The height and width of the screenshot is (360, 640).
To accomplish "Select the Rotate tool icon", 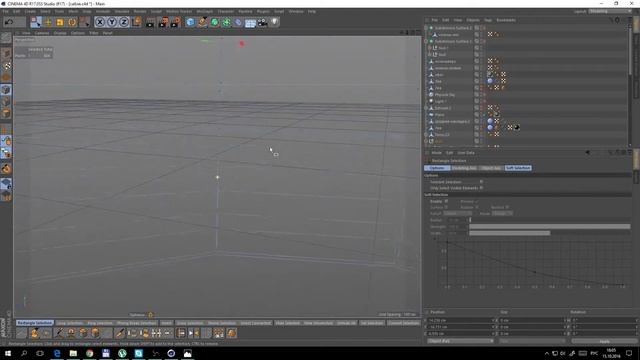I will (72, 22).
